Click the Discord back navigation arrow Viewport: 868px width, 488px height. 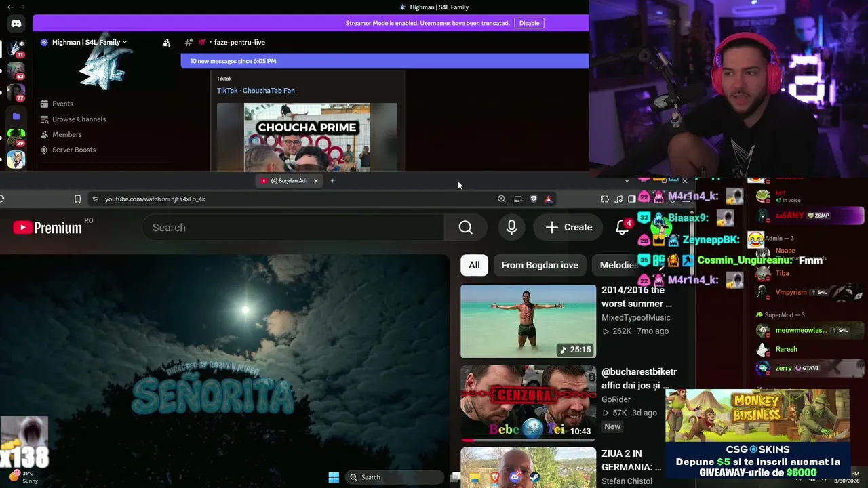[x=10, y=7]
